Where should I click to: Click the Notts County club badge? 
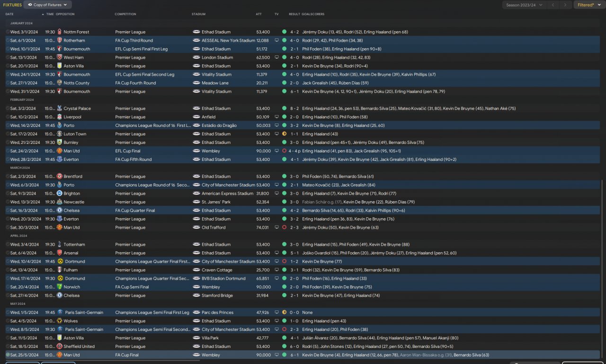(x=60, y=83)
